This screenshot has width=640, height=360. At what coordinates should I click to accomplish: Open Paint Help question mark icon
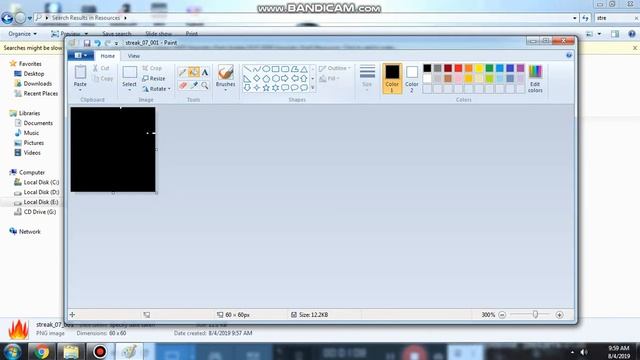[x=569, y=55]
